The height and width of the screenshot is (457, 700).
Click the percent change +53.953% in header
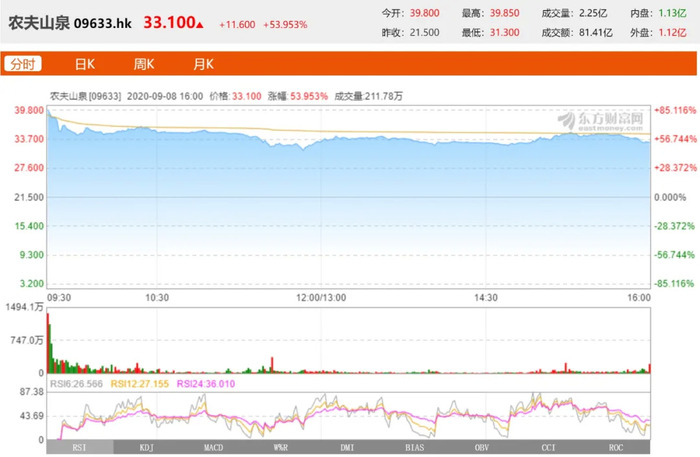285,25
